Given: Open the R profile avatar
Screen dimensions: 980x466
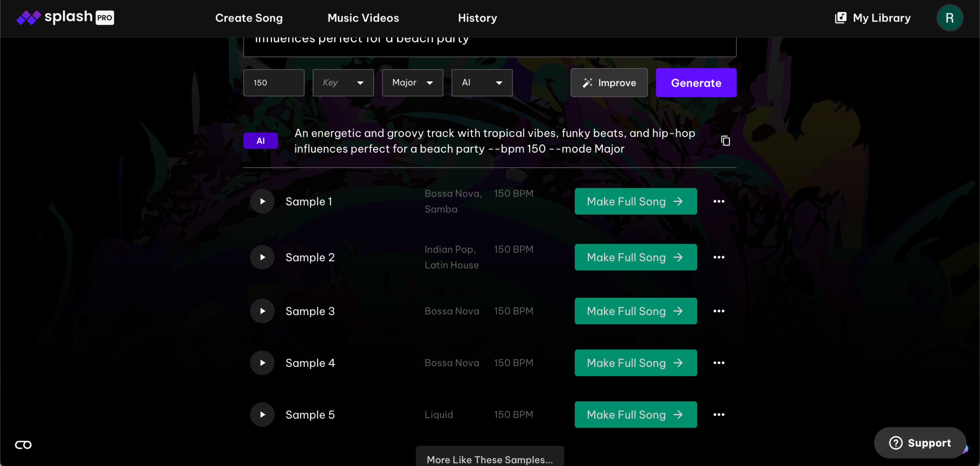Looking at the screenshot, I should tap(949, 18).
